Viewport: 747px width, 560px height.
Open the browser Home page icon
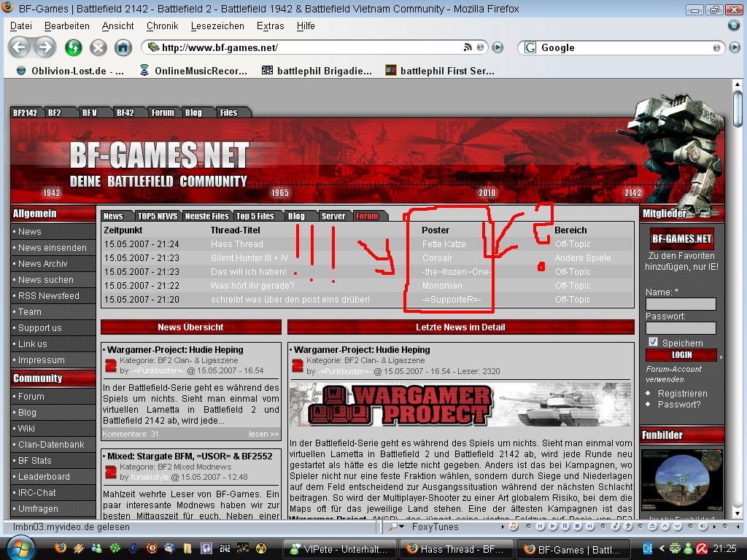[123, 47]
